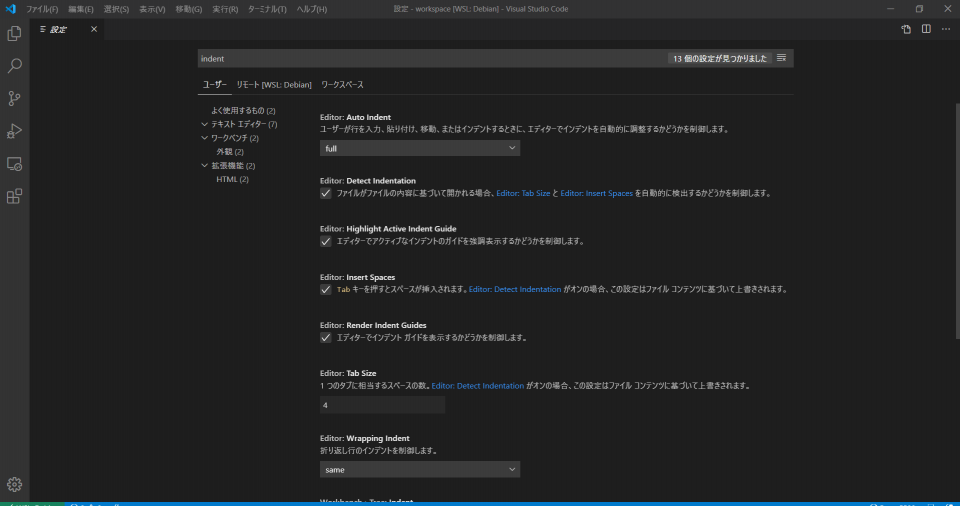Open settings JSON file icon
960x506 pixels.
[906, 29]
